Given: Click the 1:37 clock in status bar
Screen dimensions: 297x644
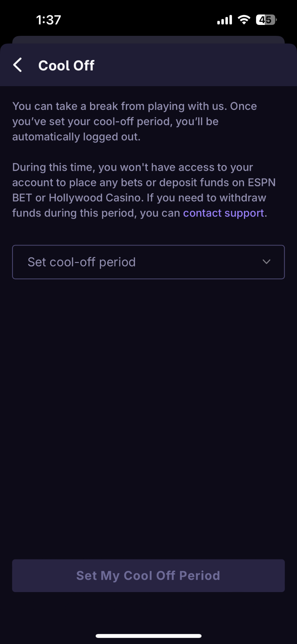Looking at the screenshot, I should click(48, 20).
